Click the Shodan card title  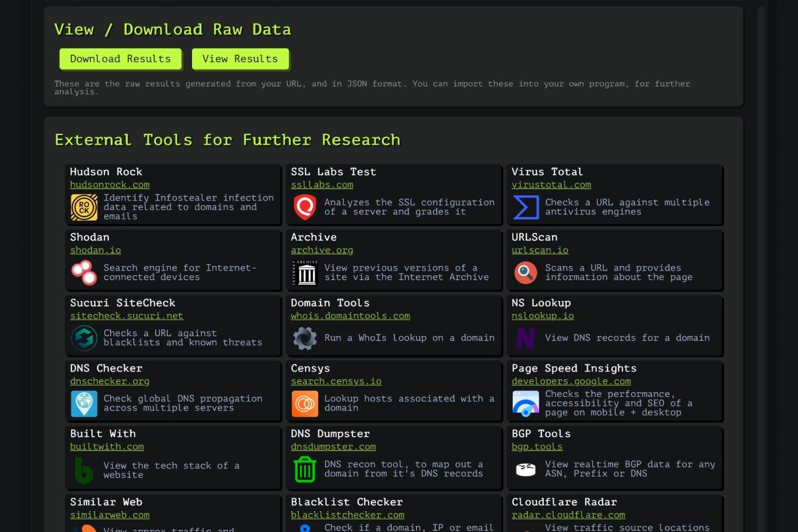point(89,237)
